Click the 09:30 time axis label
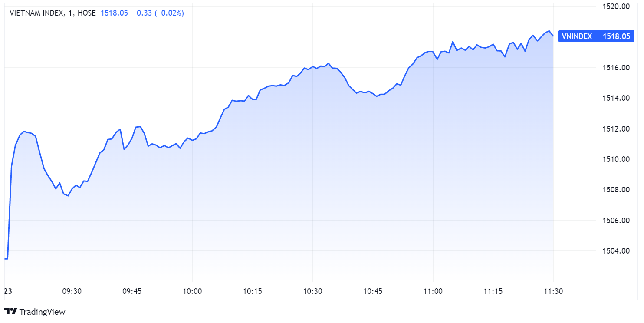This screenshot has width=644, height=323. 72,291
